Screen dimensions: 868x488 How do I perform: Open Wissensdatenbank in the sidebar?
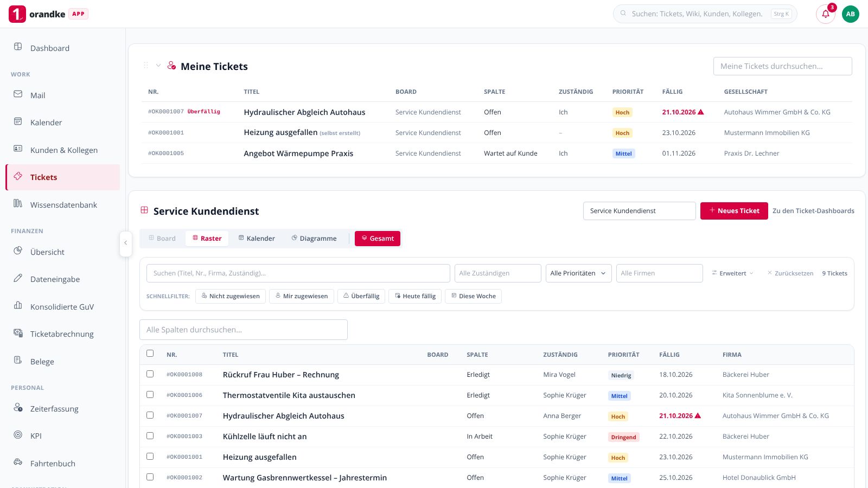[63, 205]
